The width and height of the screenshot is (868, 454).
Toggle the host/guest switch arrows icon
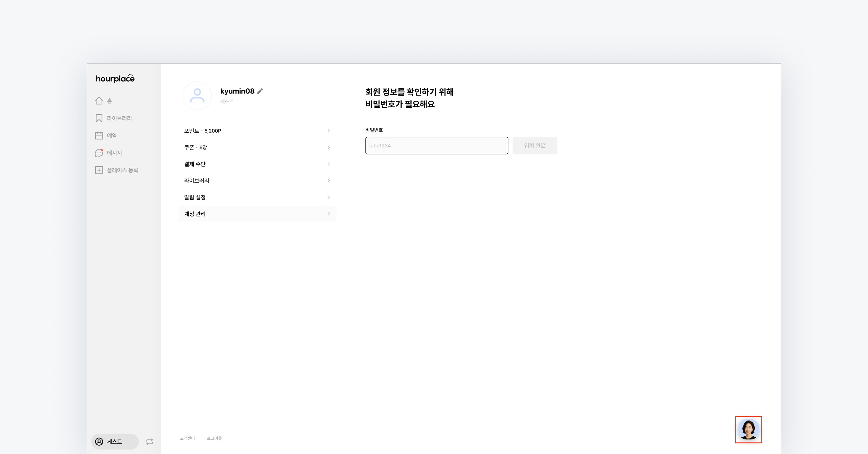coord(150,442)
